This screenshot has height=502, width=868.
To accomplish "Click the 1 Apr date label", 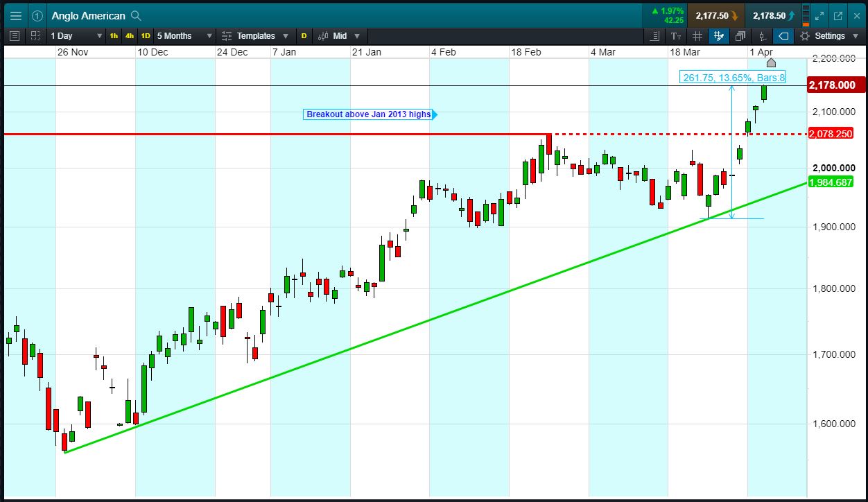I will coord(761,53).
